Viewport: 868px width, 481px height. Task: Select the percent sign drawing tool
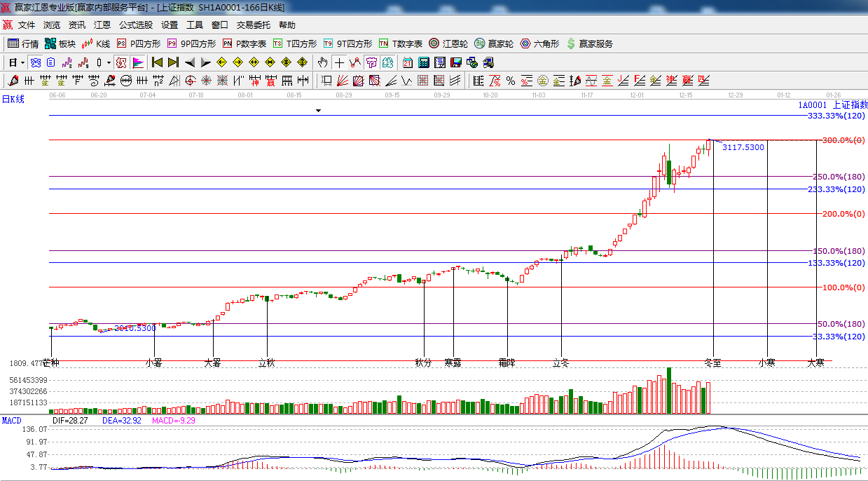coord(511,81)
